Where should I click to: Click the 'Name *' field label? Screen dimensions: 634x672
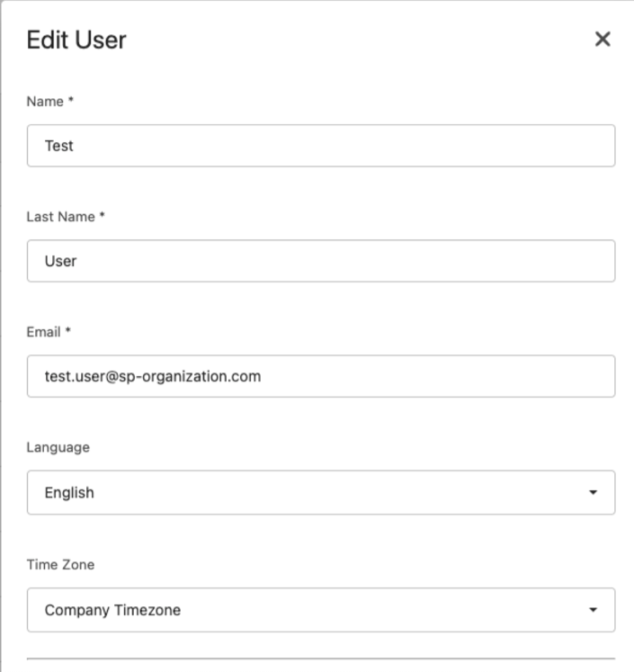(x=50, y=102)
